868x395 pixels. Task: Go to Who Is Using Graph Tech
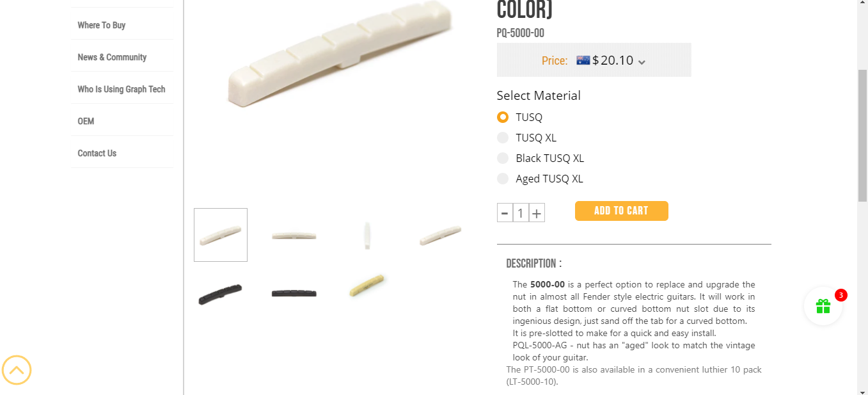(x=122, y=89)
